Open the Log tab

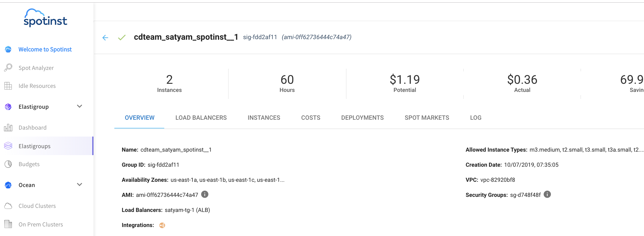[x=476, y=118]
